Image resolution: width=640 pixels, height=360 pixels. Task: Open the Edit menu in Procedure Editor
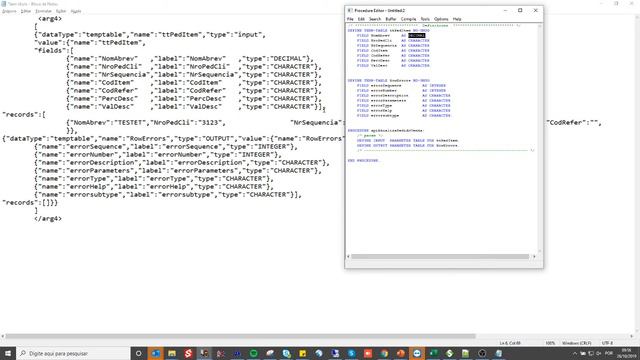pos(361,19)
